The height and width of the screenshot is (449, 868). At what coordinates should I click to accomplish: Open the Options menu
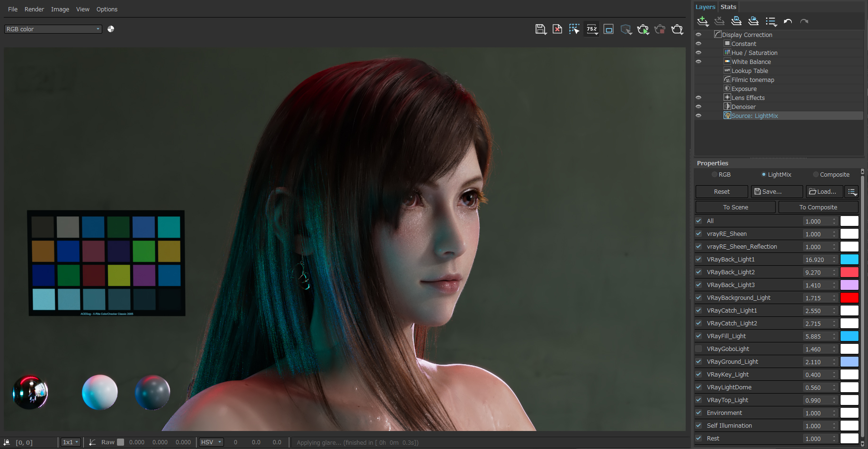(107, 9)
